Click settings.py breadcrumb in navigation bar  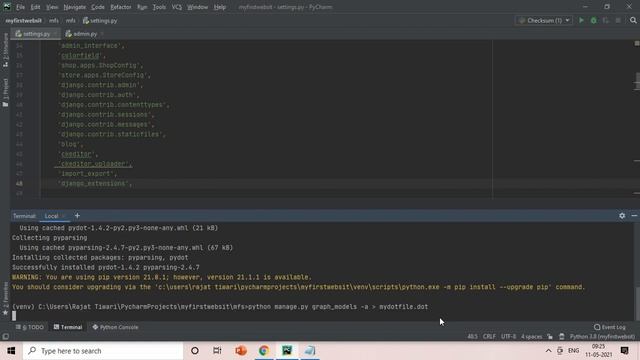coord(100,20)
